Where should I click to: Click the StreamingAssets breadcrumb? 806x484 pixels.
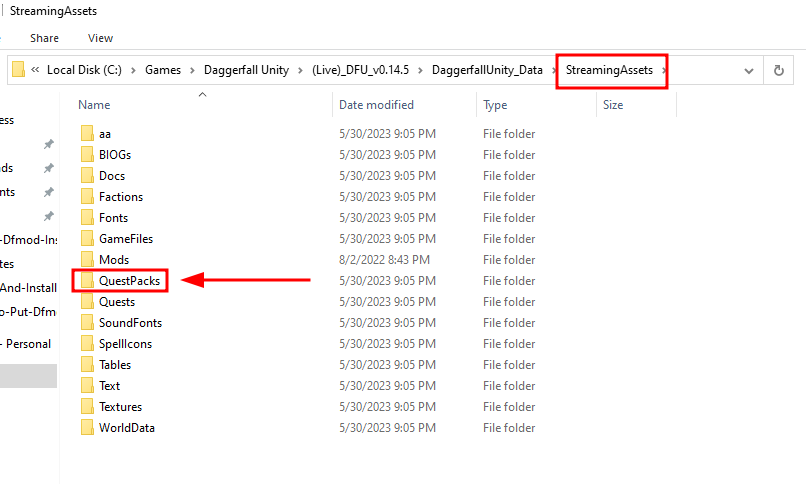pos(609,70)
